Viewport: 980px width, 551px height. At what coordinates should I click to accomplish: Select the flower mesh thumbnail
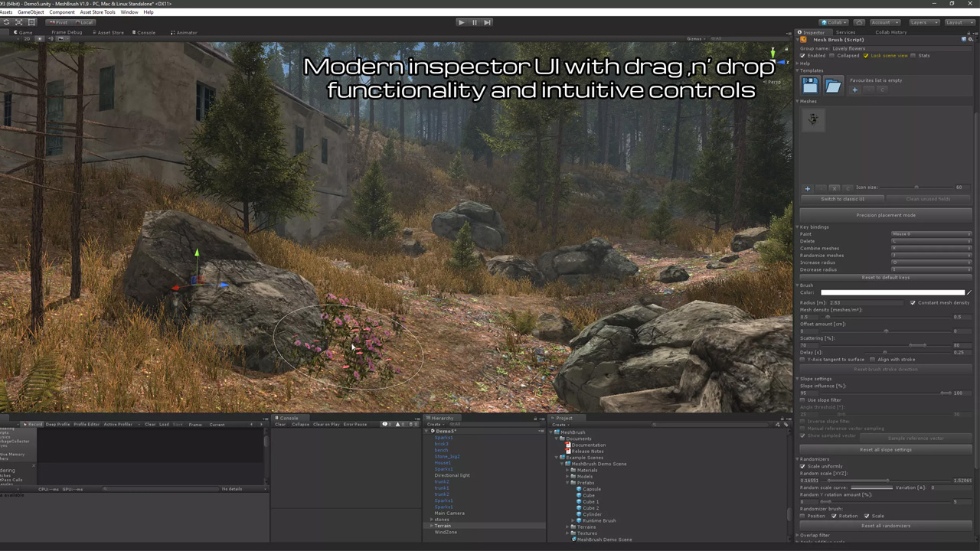813,119
